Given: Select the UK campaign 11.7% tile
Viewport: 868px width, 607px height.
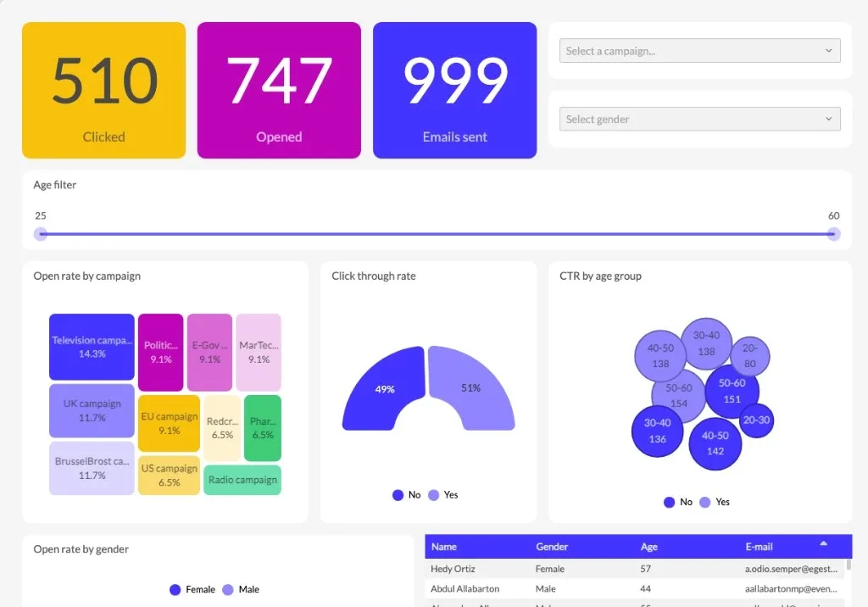Looking at the screenshot, I should 92,411.
